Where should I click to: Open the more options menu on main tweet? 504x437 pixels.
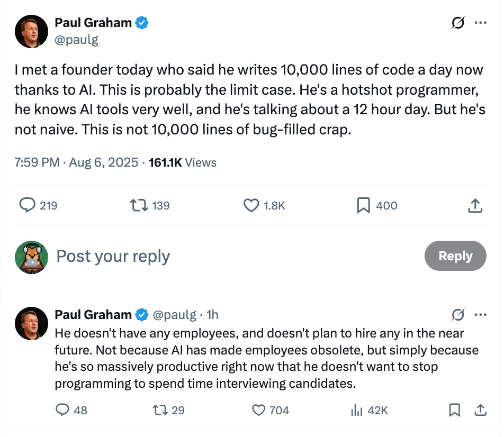click(481, 23)
